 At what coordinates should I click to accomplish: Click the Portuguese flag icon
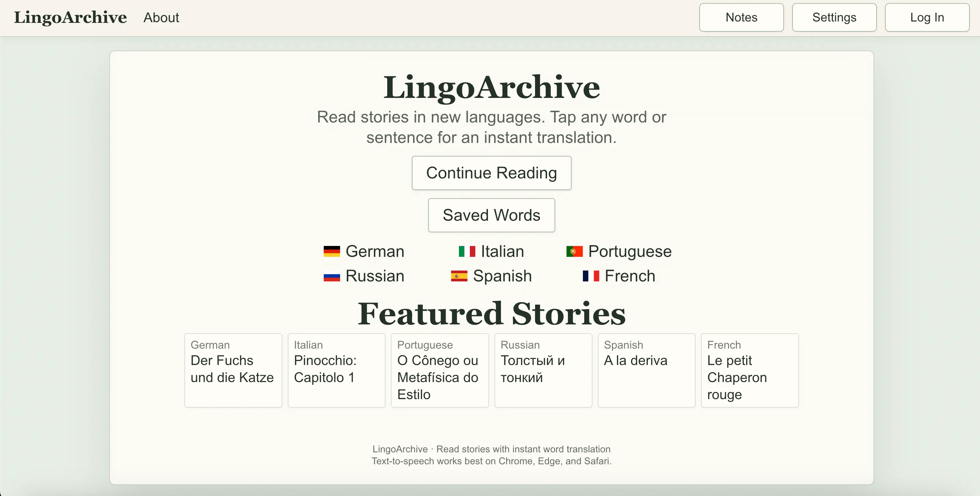click(574, 252)
